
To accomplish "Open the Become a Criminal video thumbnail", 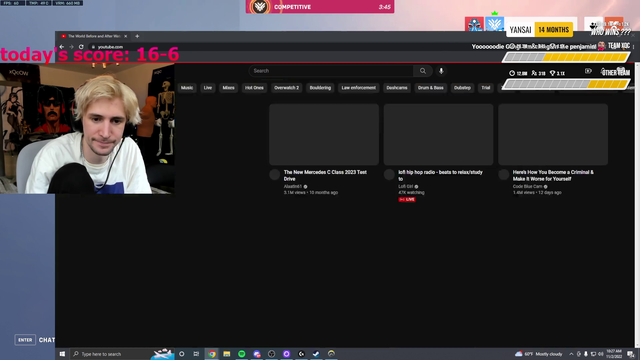I will click(x=553, y=134).
